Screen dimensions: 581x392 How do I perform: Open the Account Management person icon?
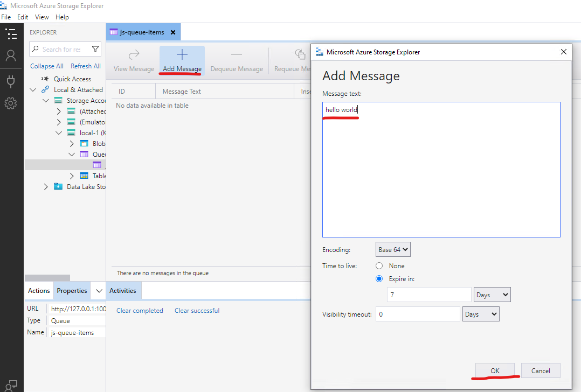[x=11, y=55]
